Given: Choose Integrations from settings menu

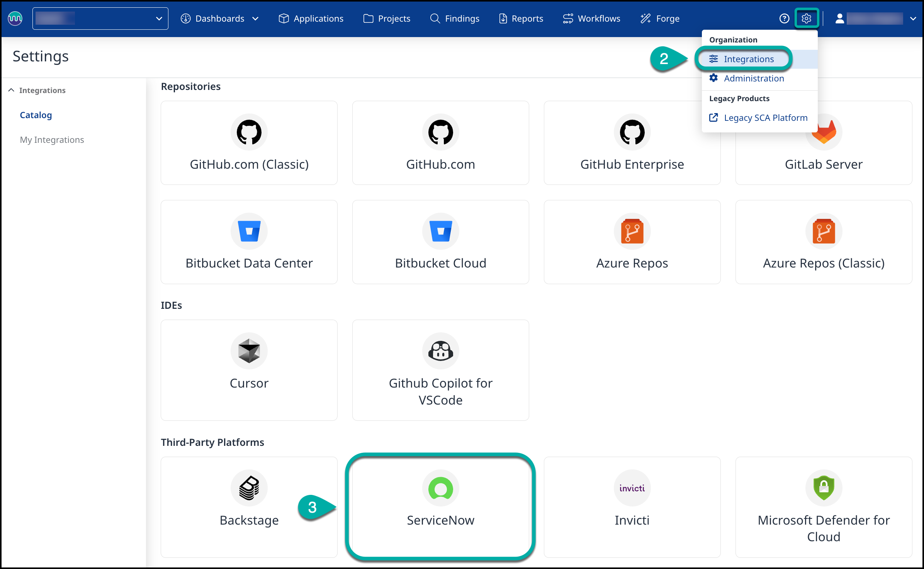Looking at the screenshot, I should [x=748, y=59].
